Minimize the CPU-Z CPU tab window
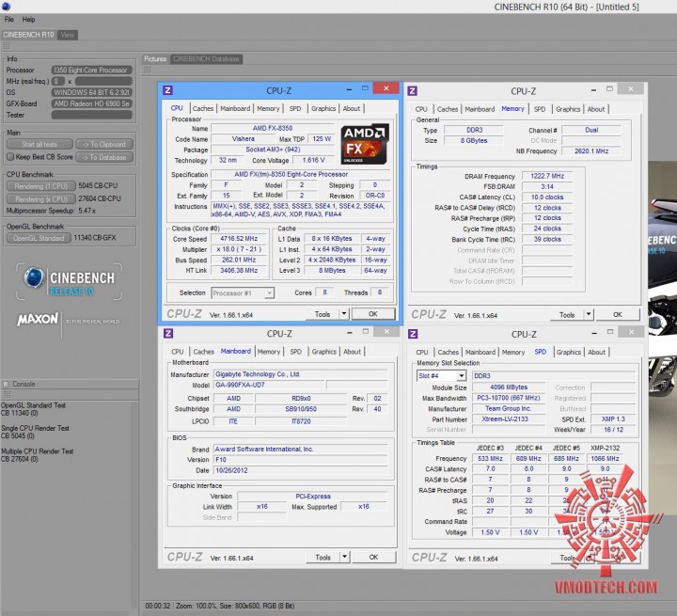Viewport: 677px width, 616px height. (x=349, y=89)
